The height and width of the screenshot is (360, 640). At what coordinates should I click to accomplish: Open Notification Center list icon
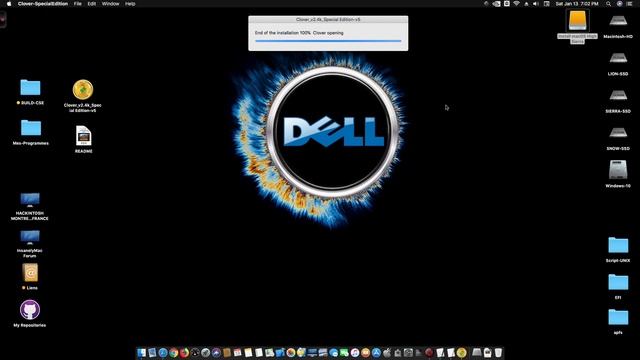pos(630,4)
